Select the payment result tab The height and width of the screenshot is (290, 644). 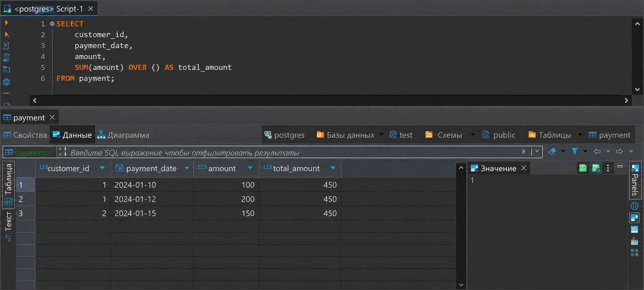tap(29, 117)
